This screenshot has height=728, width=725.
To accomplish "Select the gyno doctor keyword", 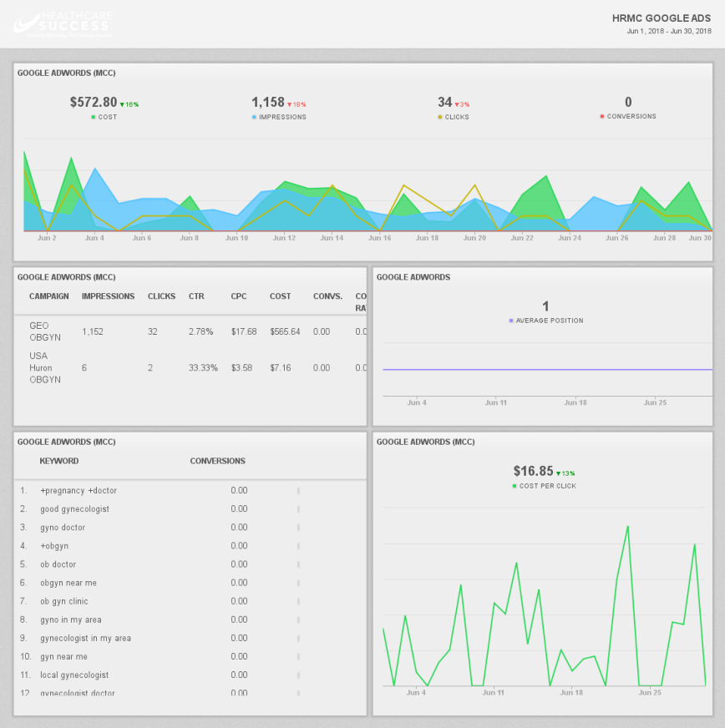I will 63,528.
